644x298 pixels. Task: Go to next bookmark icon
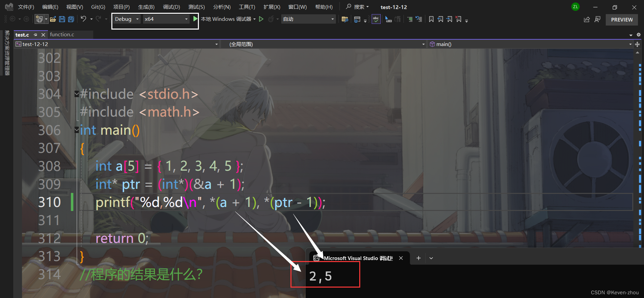(x=449, y=19)
